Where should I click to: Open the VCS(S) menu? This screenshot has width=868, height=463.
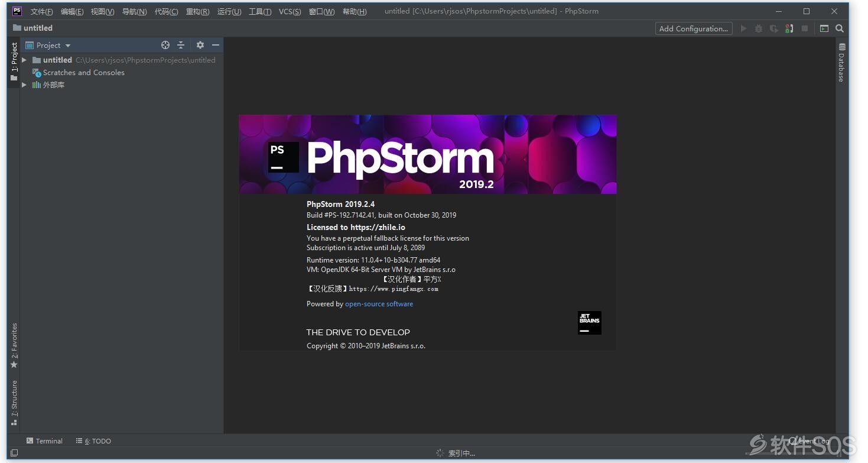coord(290,12)
